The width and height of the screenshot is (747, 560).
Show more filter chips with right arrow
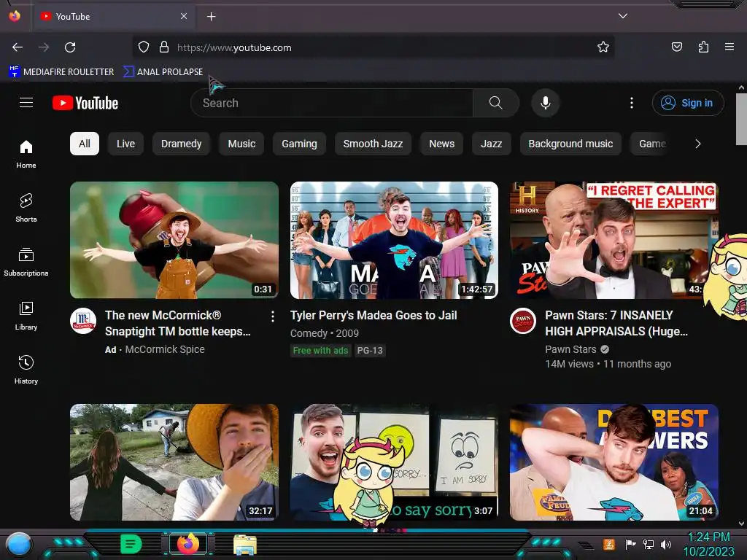tap(698, 144)
